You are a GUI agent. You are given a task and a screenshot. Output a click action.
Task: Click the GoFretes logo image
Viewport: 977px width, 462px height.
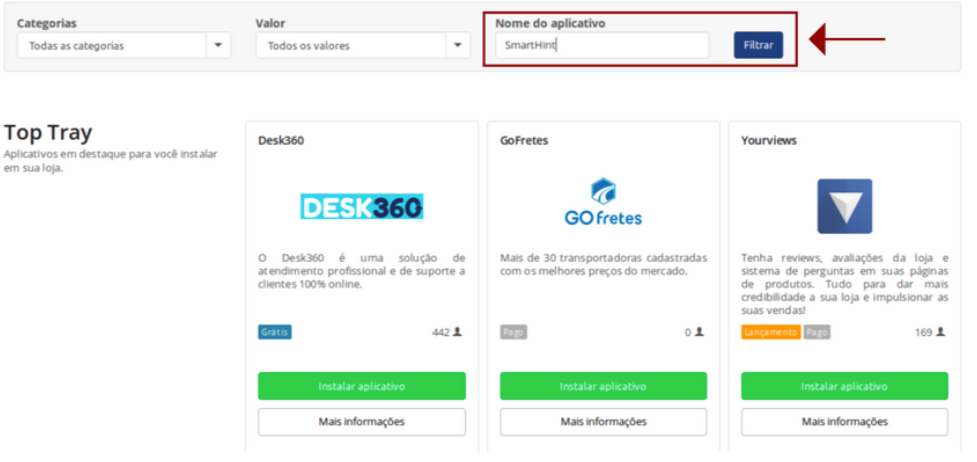[603, 201]
